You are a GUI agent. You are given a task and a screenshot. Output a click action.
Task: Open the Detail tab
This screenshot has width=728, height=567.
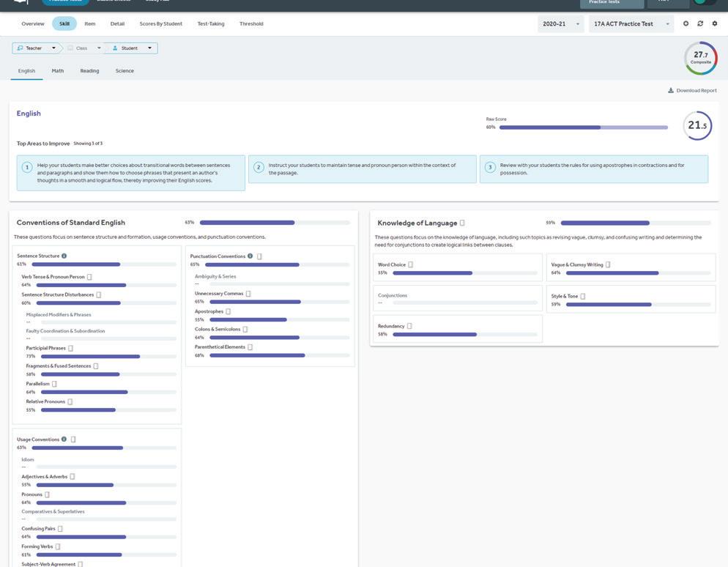click(x=117, y=23)
